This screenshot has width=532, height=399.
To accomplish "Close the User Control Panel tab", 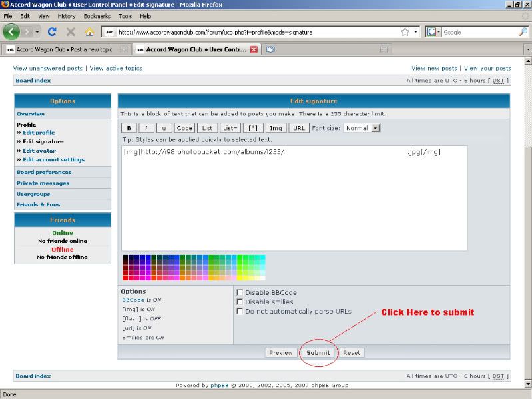I will [254, 49].
